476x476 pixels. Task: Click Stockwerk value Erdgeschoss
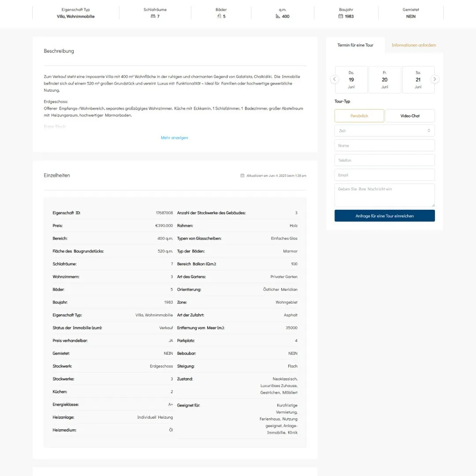pos(161,366)
